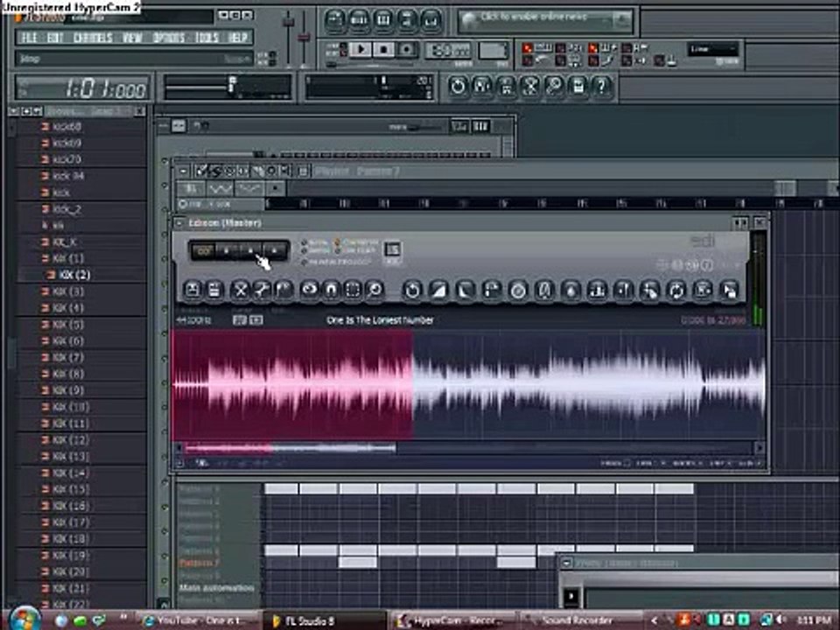Image resolution: width=840 pixels, height=630 pixels.
Task: Open the mixer shortcut icon
Action: click(430, 20)
